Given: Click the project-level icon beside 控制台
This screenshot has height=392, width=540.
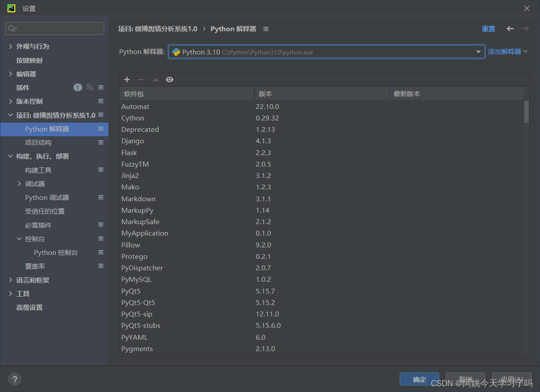Looking at the screenshot, I should click(x=101, y=239).
